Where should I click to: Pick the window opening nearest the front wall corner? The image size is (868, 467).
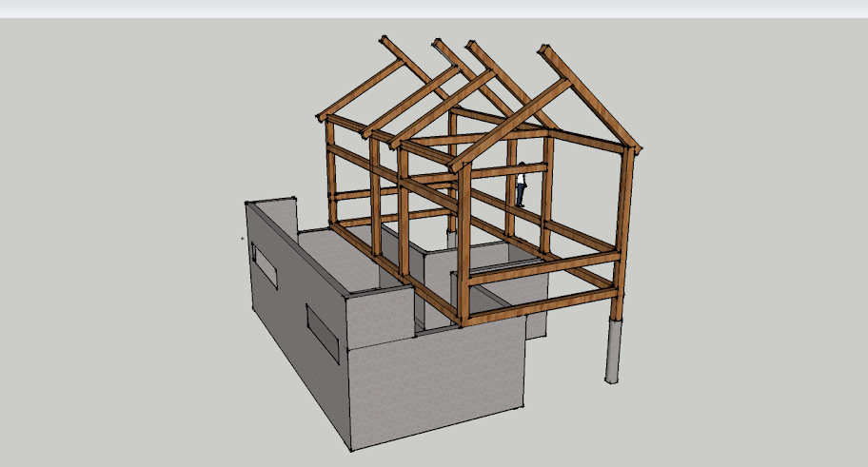[323, 334]
